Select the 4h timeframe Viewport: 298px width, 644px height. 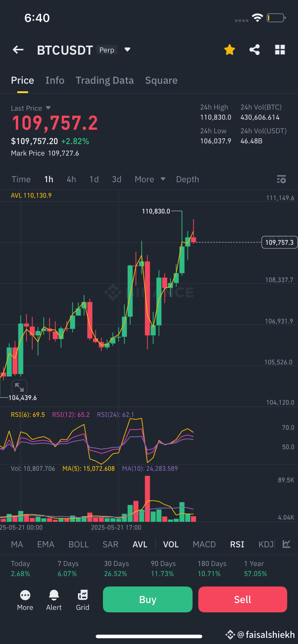(x=71, y=179)
